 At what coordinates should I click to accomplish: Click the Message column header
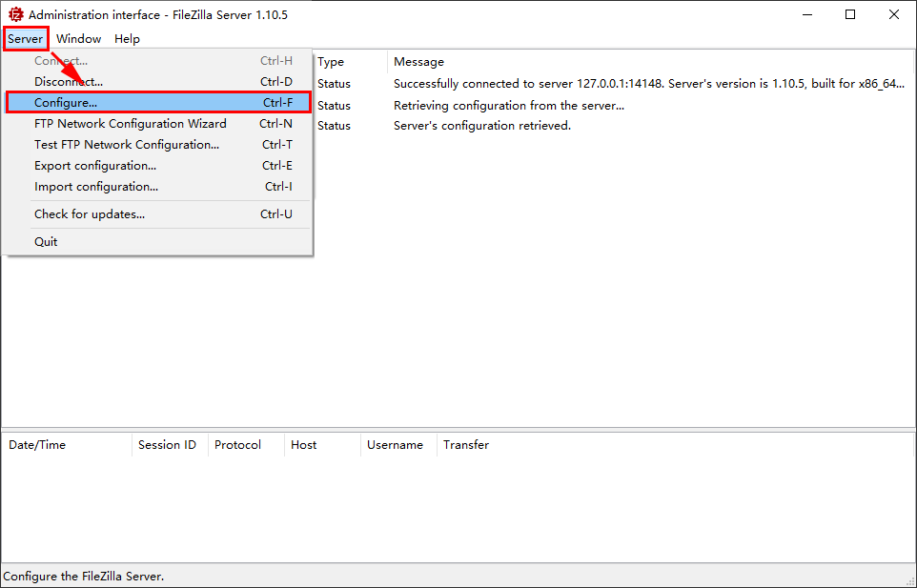click(650, 62)
